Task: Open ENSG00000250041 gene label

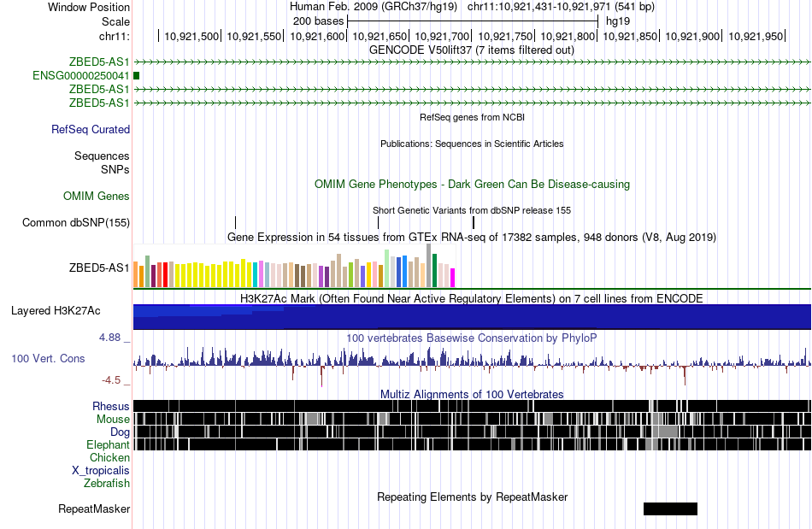Action: pos(81,75)
